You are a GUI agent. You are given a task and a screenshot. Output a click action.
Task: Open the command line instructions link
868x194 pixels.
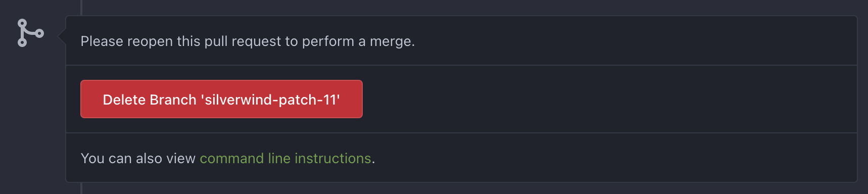click(285, 158)
